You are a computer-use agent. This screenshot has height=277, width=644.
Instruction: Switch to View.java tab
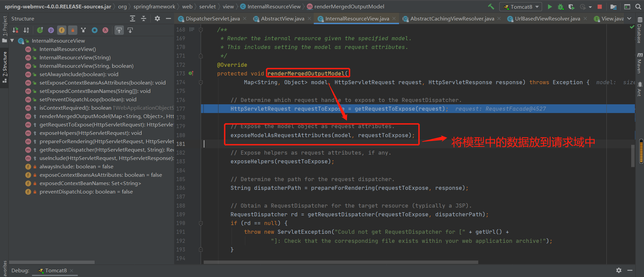point(609,19)
